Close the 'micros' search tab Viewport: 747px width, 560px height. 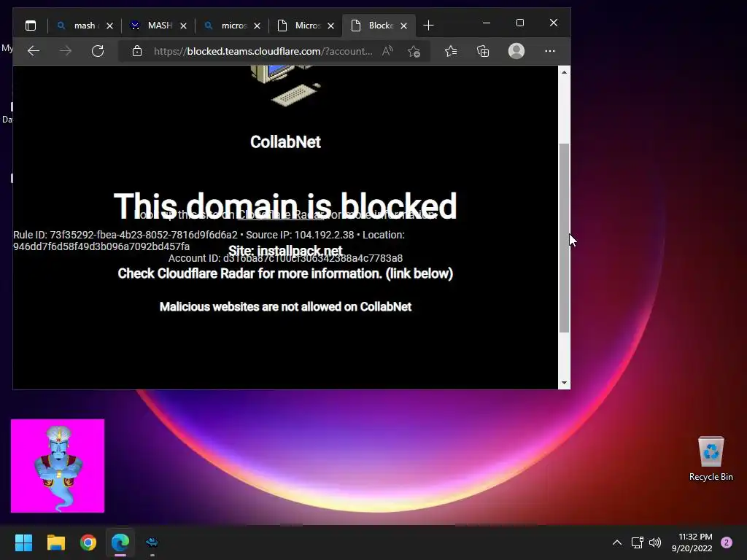pyautogui.click(x=258, y=26)
